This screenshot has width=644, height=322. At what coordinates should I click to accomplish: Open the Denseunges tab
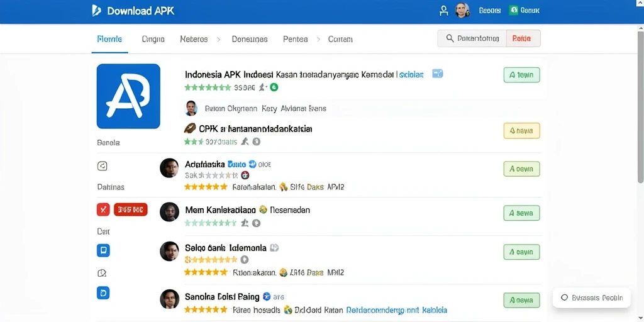(250, 39)
